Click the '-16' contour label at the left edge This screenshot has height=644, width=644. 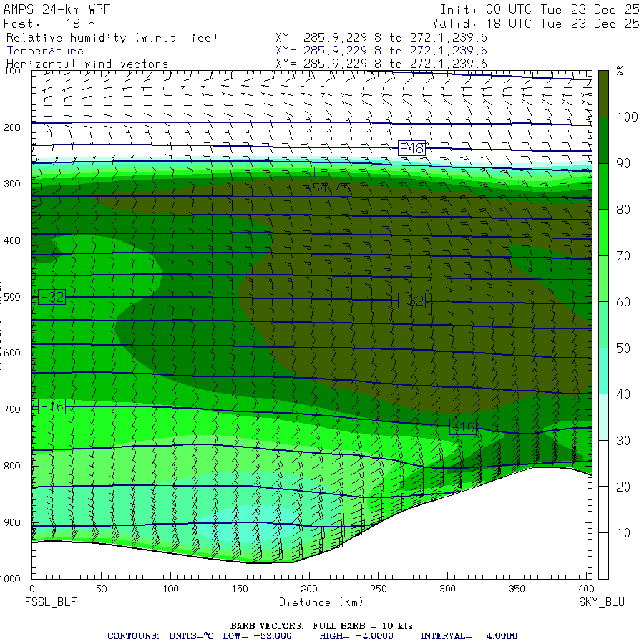(52, 406)
